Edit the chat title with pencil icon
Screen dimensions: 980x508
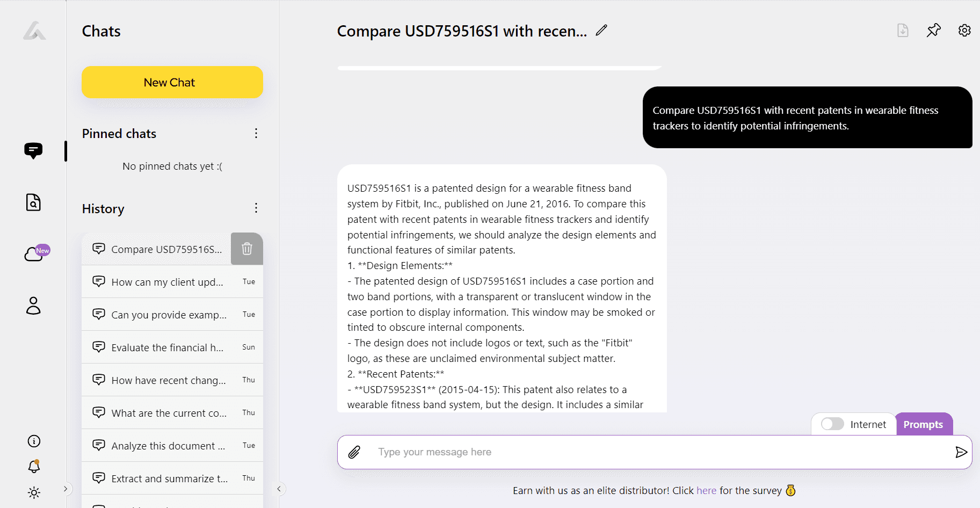coord(601,31)
